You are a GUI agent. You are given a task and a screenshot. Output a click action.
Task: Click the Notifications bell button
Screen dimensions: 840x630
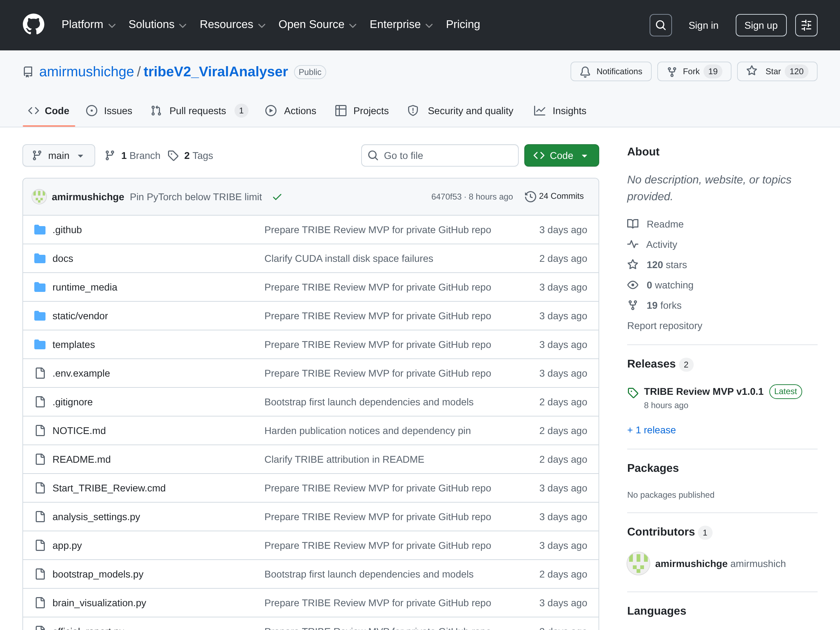coord(611,71)
